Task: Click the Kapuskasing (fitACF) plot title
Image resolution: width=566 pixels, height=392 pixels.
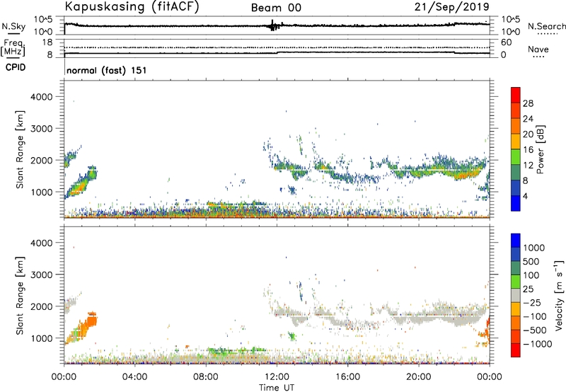Action: tap(132, 6)
